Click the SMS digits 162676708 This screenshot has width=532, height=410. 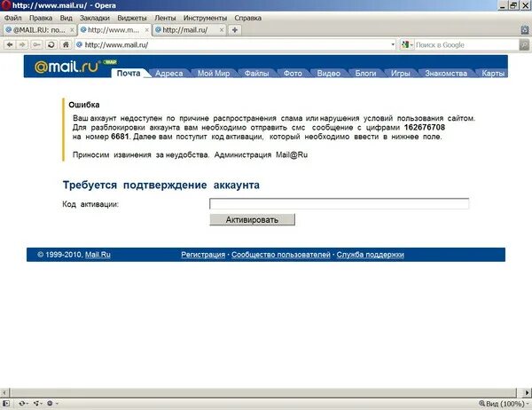coord(425,128)
